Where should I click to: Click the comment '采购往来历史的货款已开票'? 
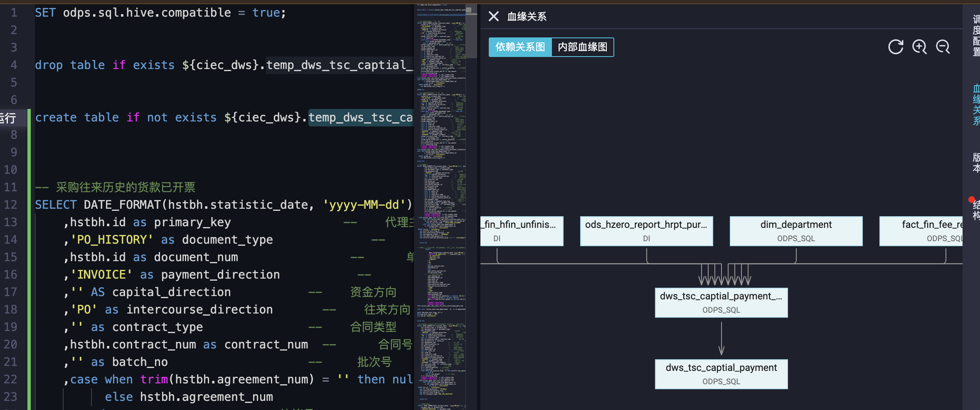(126, 187)
